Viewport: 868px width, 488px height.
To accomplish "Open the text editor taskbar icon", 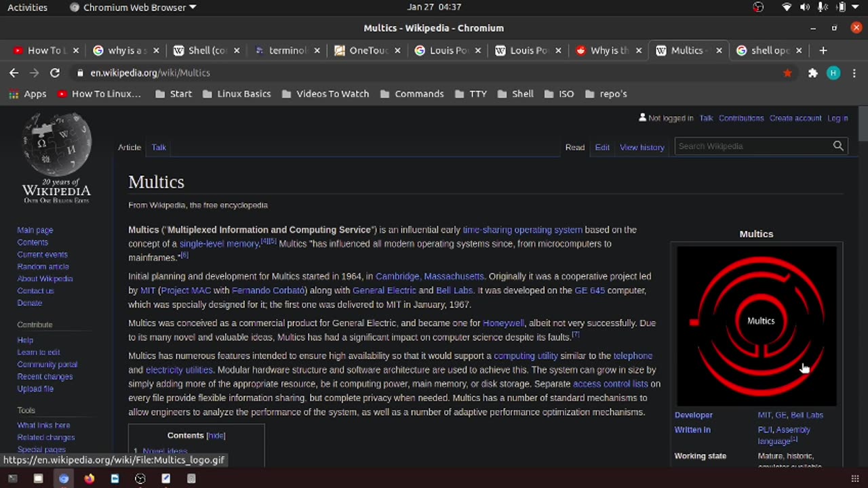I will [165, 479].
